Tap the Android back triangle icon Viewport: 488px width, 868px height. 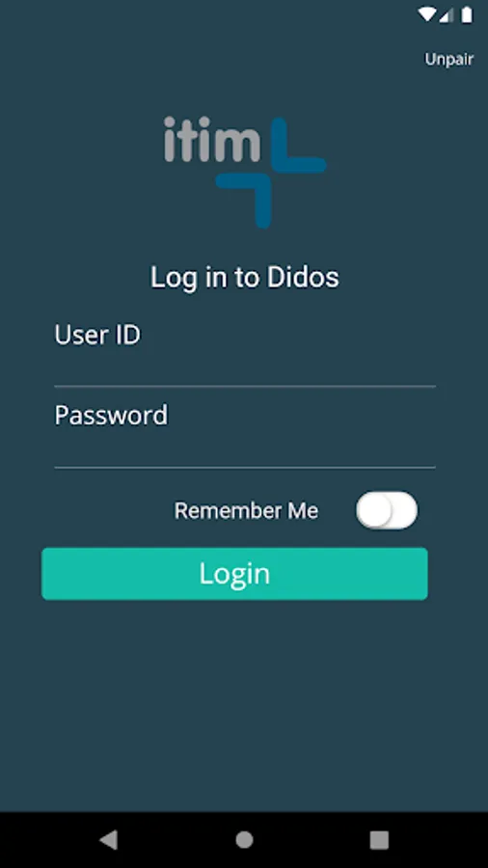coord(108,839)
